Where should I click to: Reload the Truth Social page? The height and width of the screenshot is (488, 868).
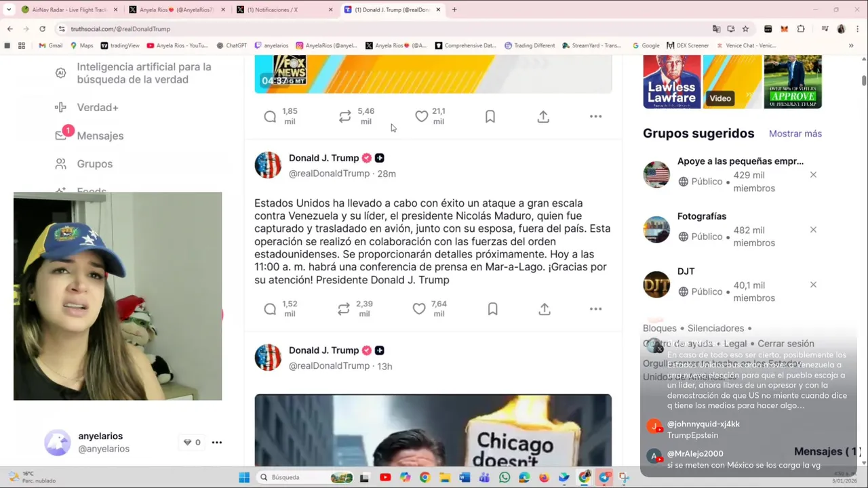pos(42,28)
